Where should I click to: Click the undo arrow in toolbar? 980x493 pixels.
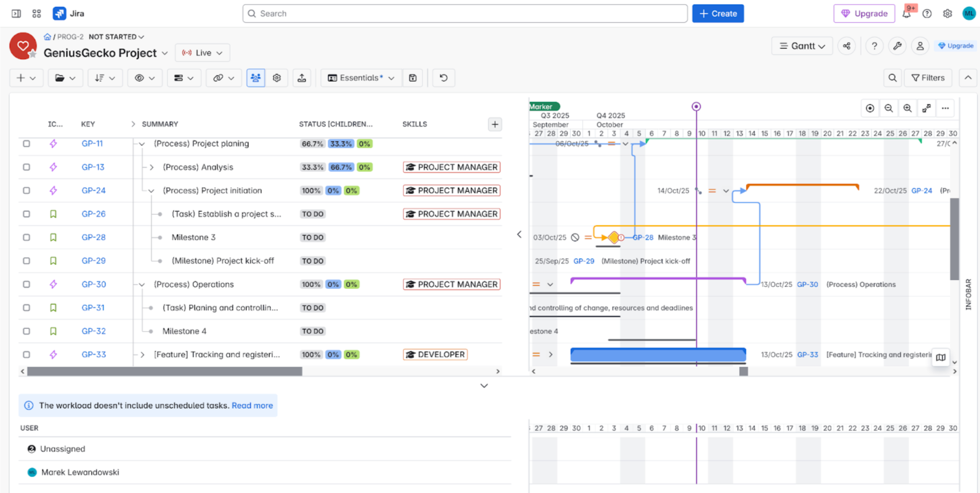click(443, 78)
